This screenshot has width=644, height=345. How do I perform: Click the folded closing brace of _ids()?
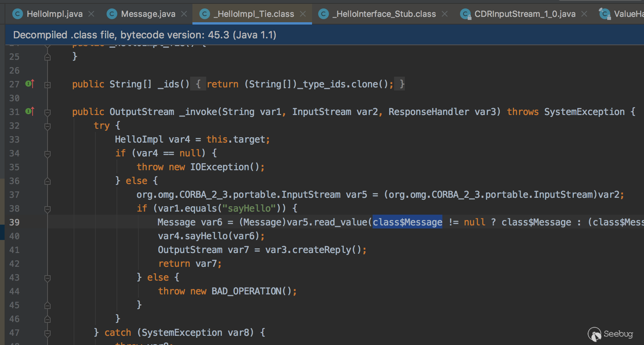401,84
